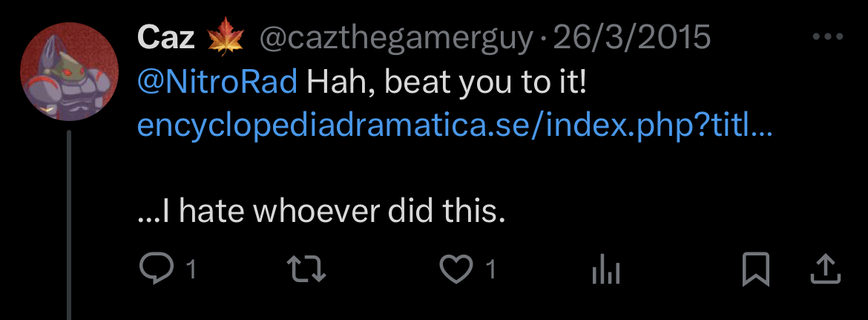Like the tweet with the heart icon
This screenshot has width=868, height=320.
click(x=456, y=270)
